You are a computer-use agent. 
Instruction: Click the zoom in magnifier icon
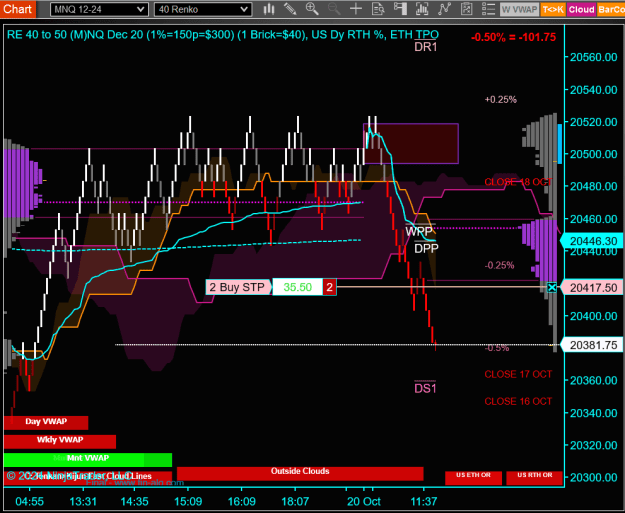(x=312, y=9)
